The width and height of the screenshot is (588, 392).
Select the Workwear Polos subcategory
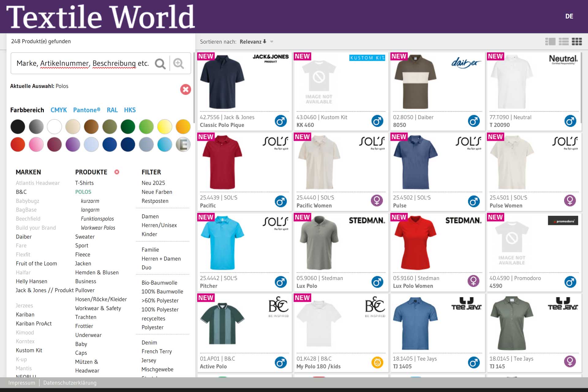pos(98,228)
